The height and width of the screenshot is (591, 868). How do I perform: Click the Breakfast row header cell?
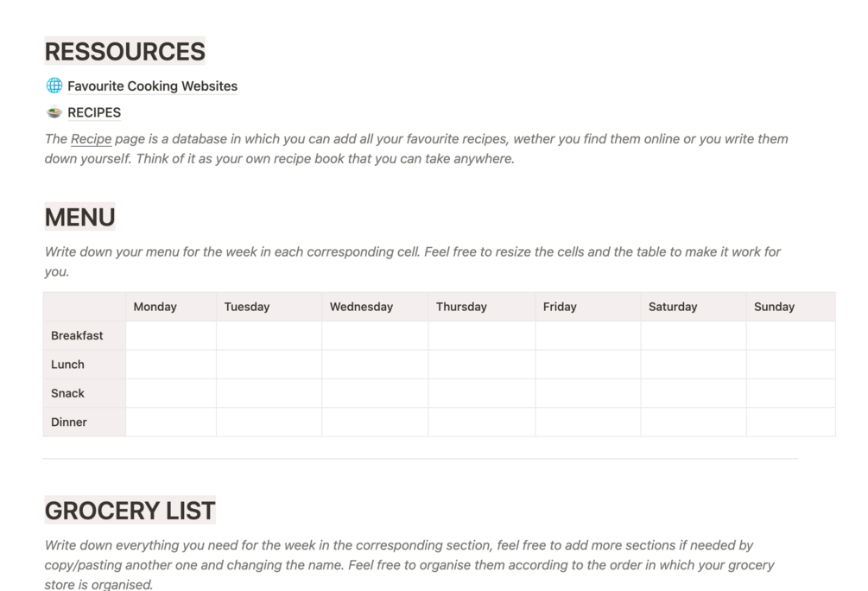84,335
